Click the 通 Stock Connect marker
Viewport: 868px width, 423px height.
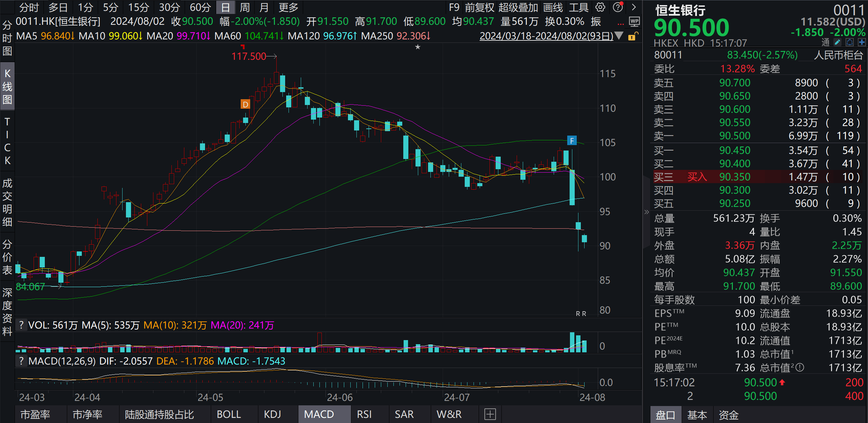tap(826, 42)
